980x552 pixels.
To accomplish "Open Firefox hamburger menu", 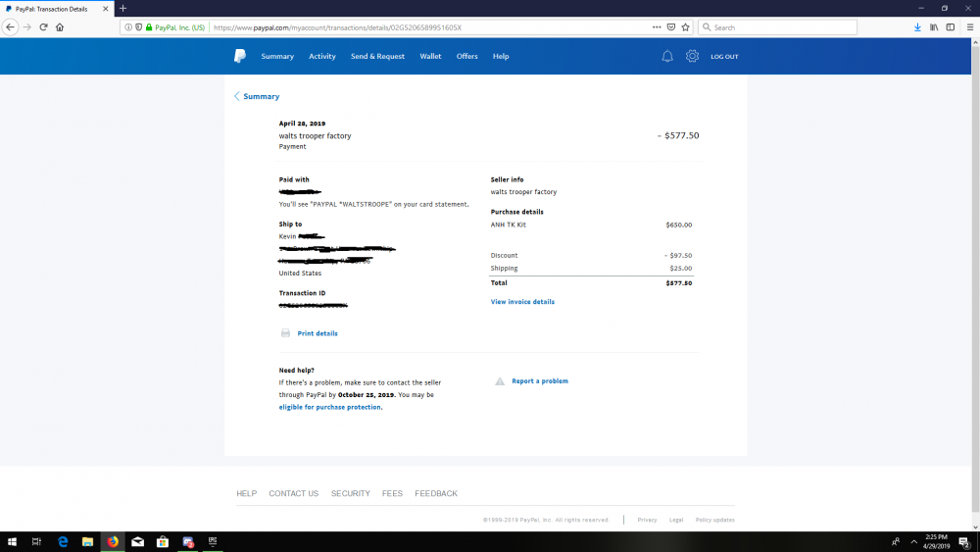I will pyautogui.click(x=970, y=26).
